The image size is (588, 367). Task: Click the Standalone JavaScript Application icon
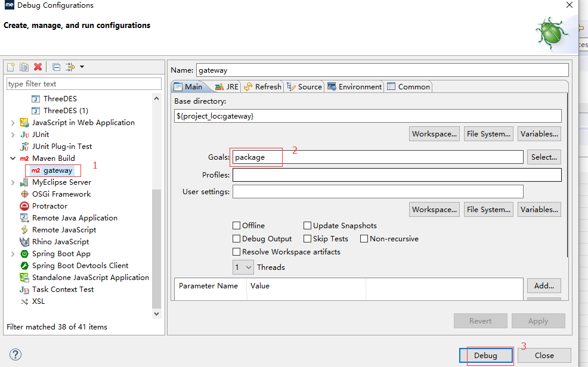(x=24, y=278)
